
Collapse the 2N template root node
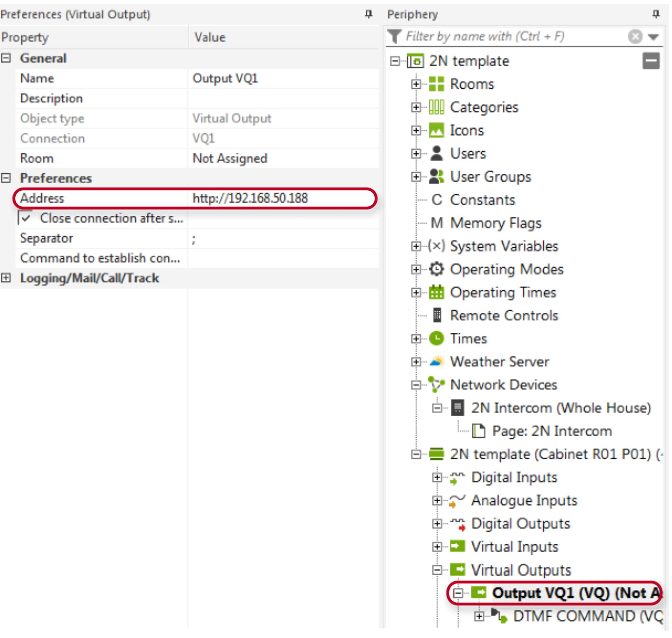(395, 61)
